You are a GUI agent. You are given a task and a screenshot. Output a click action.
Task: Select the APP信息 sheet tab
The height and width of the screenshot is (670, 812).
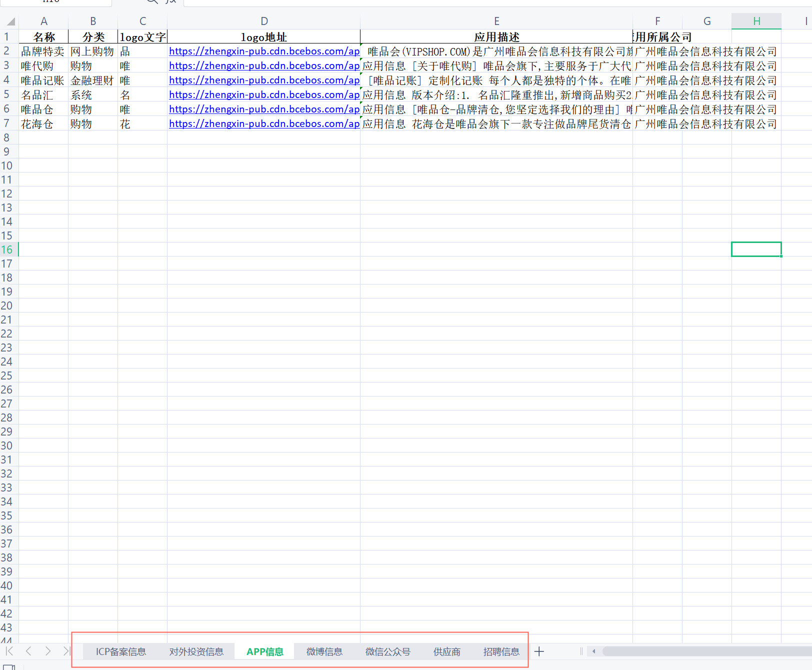click(264, 651)
